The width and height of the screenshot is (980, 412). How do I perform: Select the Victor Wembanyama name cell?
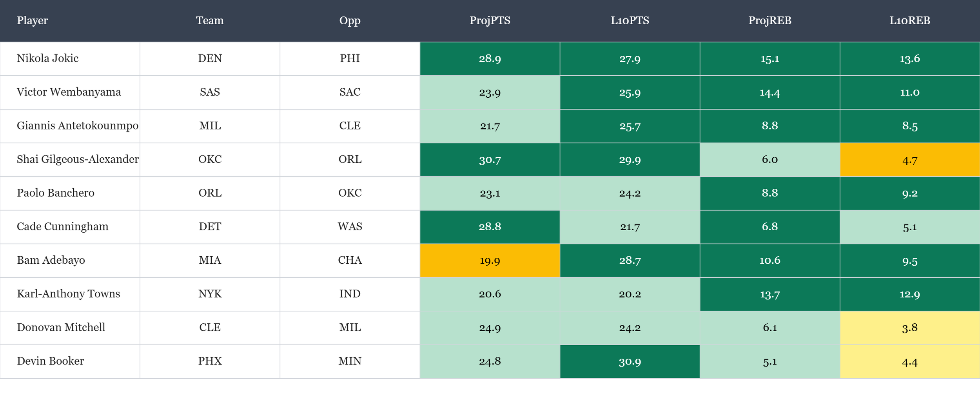(69, 92)
